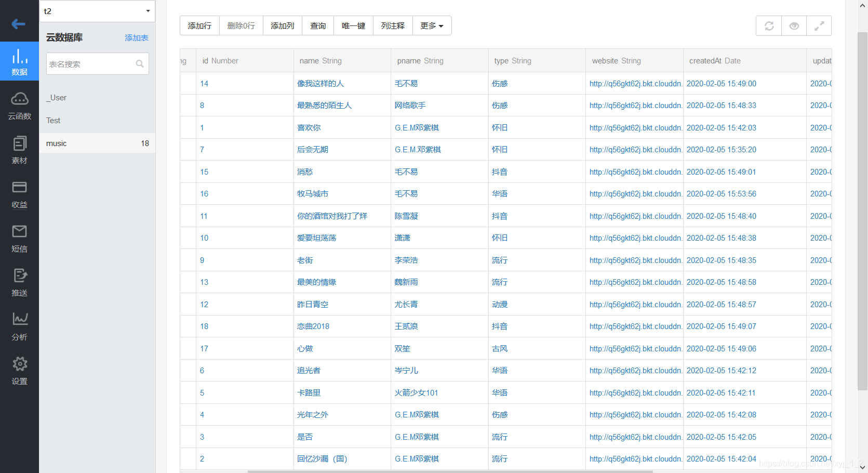The image size is (868, 473).
Task: Click the name String column header
Action: point(342,61)
